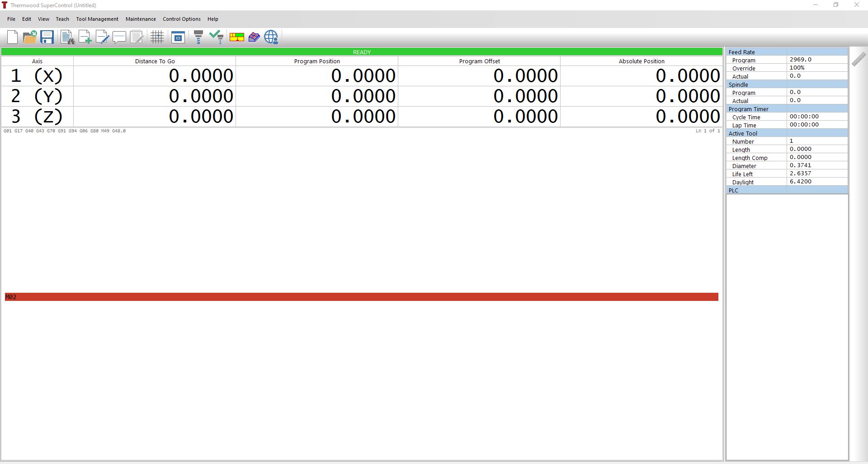Click the red yellow green layout icon
The width and height of the screenshot is (868, 464).
236,37
